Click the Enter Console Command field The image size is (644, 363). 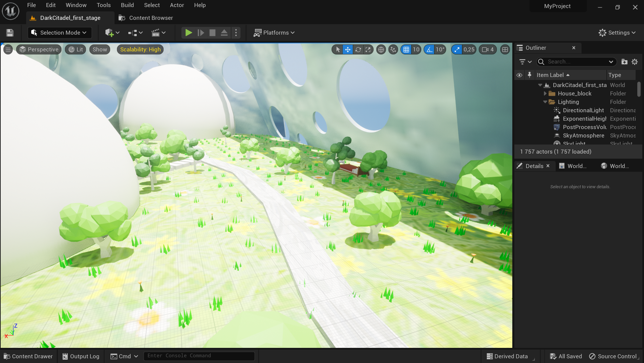199,356
